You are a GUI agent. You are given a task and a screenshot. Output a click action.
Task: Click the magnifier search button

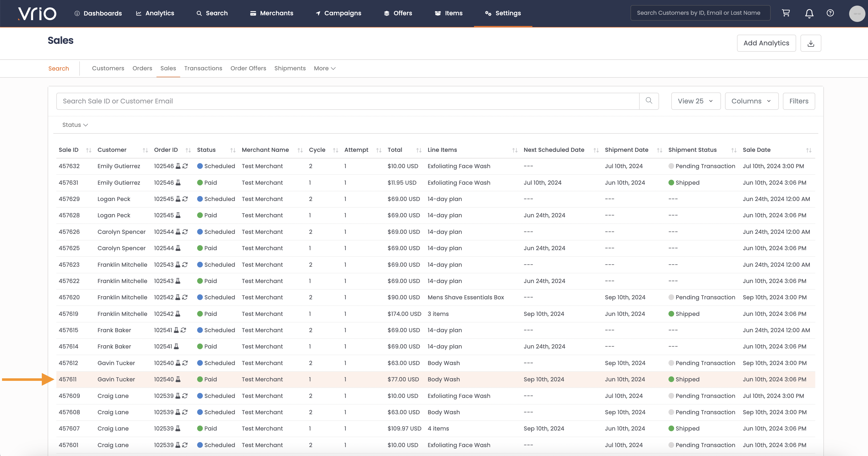649,101
